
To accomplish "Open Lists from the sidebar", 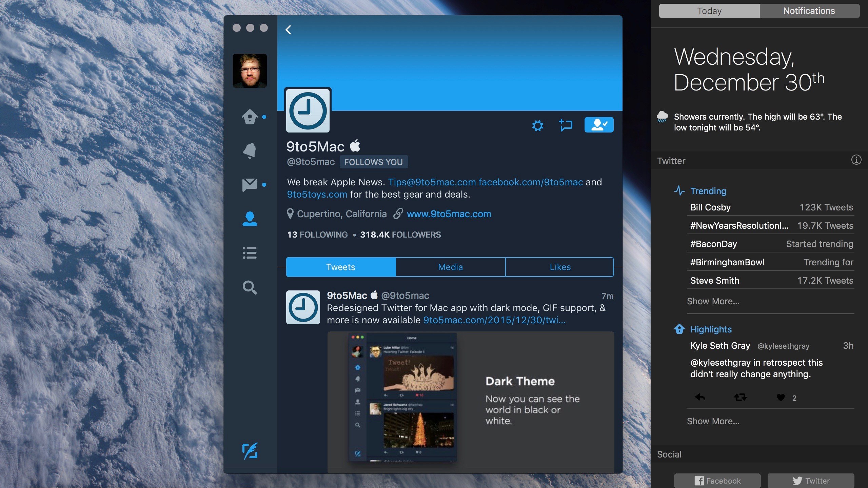I will 250,253.
